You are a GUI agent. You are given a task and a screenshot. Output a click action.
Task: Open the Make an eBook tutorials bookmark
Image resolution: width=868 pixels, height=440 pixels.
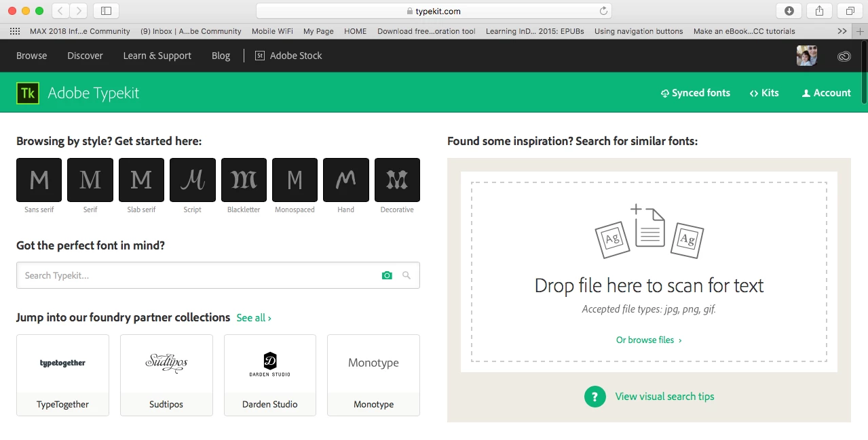(x=744, y=31)
